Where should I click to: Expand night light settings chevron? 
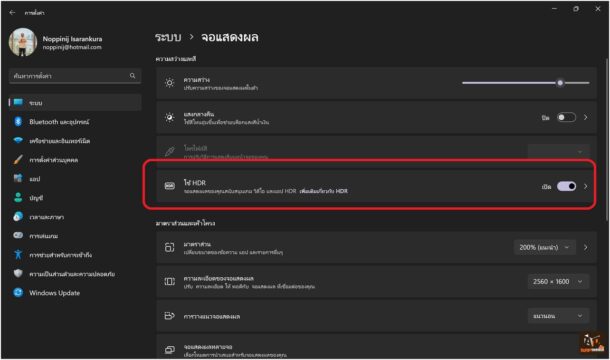[x=585, y=117]
